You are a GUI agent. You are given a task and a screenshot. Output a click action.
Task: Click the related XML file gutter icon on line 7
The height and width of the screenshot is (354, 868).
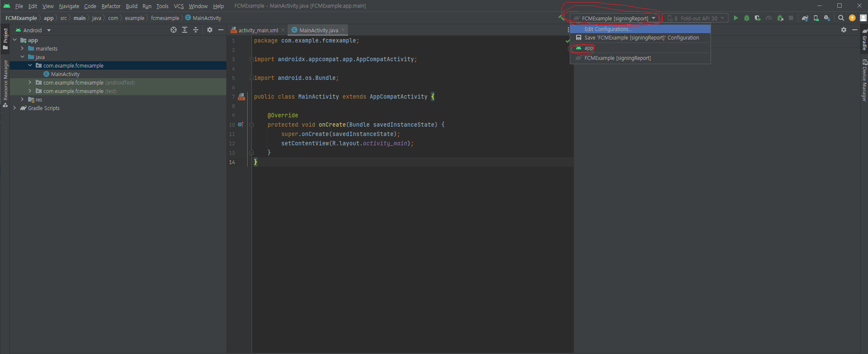click(242, 97)
